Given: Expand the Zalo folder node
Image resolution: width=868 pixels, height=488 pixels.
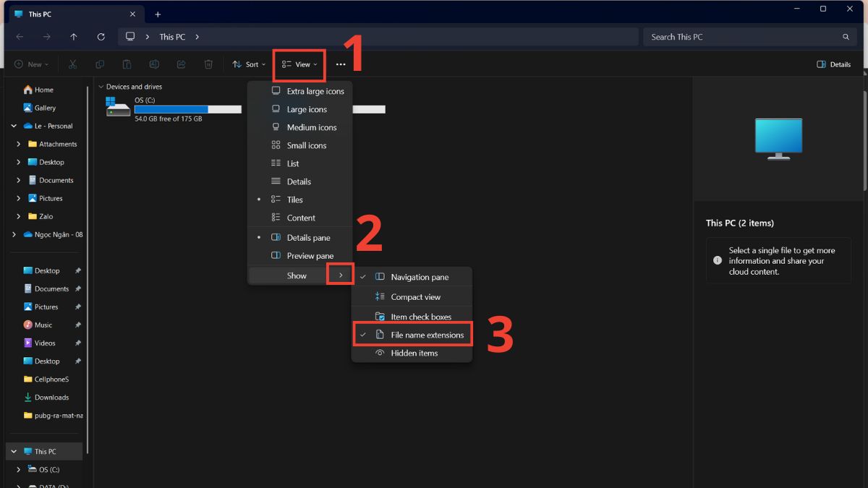Looking at the screenshot, I should [19, 216].
